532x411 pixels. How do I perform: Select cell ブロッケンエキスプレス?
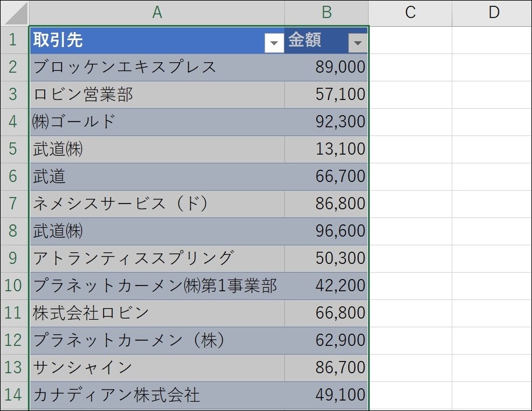157,67
